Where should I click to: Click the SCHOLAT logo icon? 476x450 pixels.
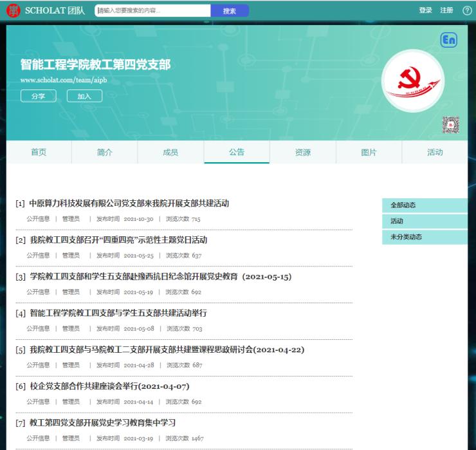coord(13,10)
